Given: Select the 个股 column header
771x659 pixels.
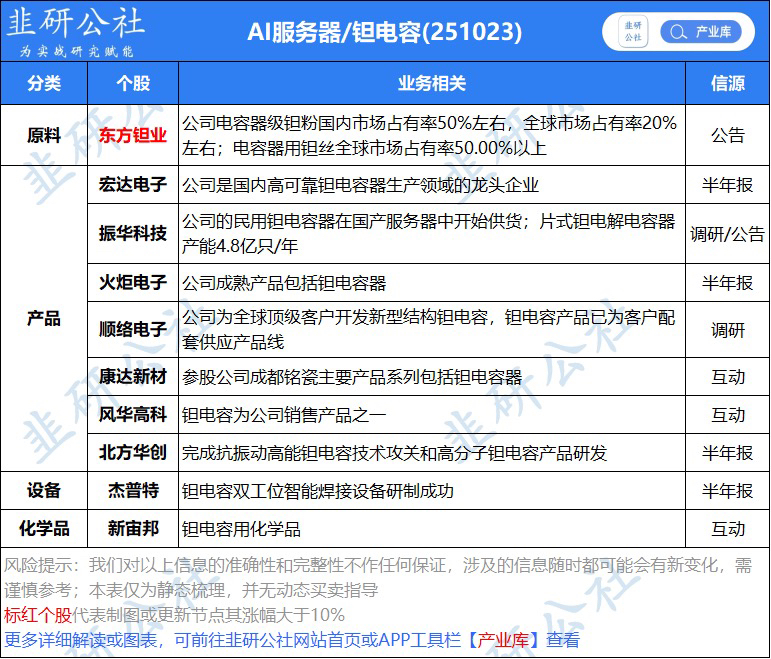Looking at the screenshot, I should (133, 83).
